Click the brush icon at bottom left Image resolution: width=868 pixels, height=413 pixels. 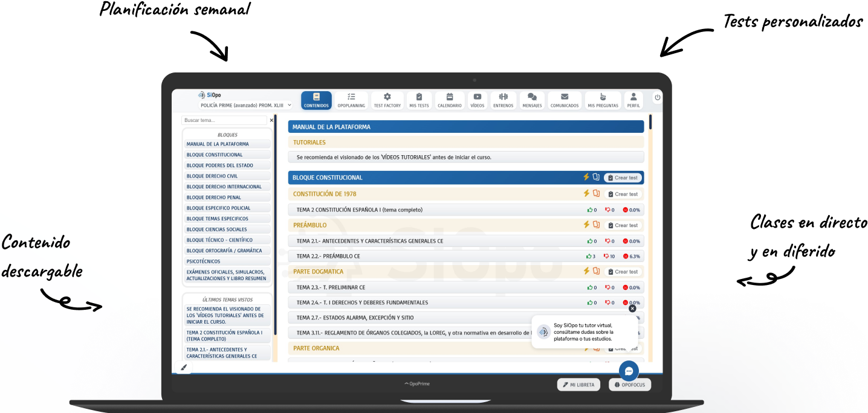click(184, 367)
